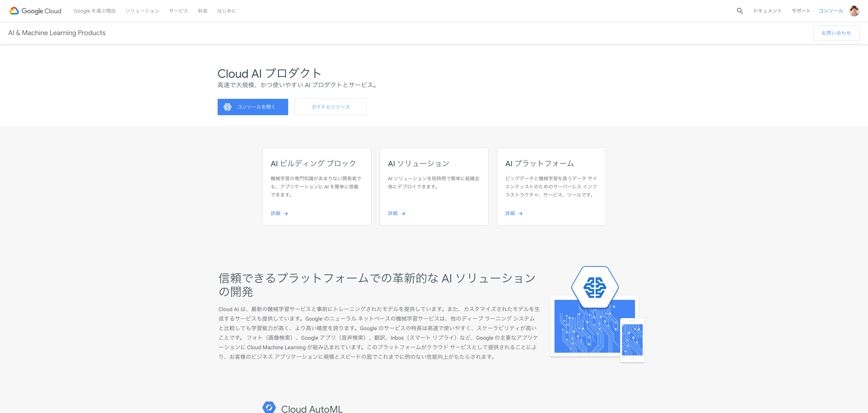Click the Cloud AutoML heading
868x413 pixels.
[x=312, y=409]
